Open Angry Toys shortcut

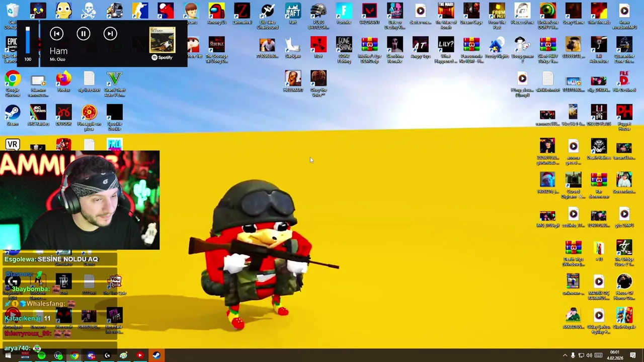coord(421,47)
